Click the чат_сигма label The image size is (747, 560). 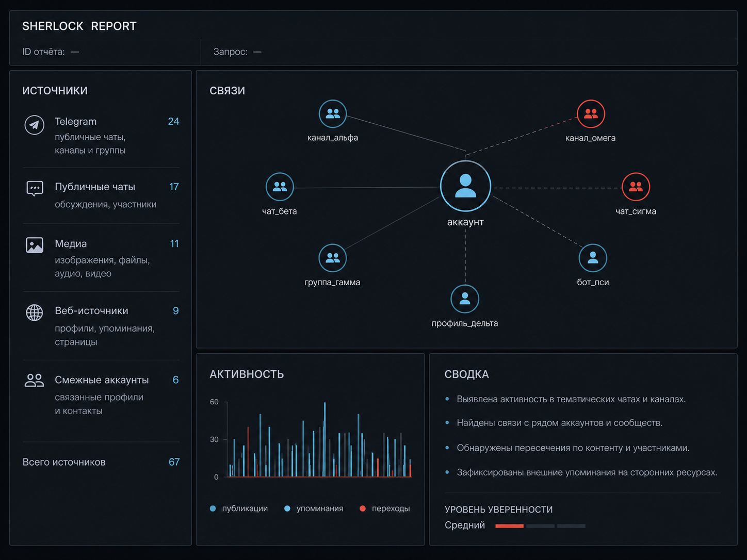tap(636, 211)
